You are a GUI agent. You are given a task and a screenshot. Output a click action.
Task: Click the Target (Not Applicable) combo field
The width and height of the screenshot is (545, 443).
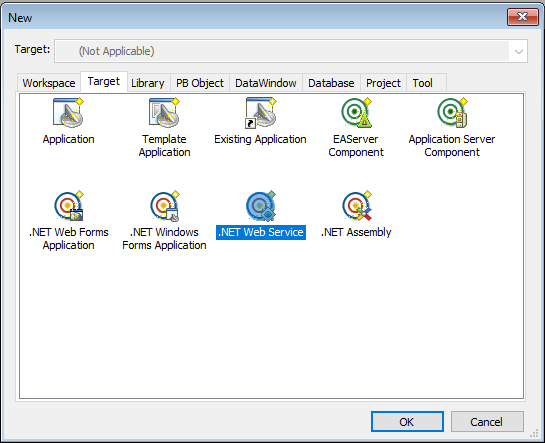point(291,51)
